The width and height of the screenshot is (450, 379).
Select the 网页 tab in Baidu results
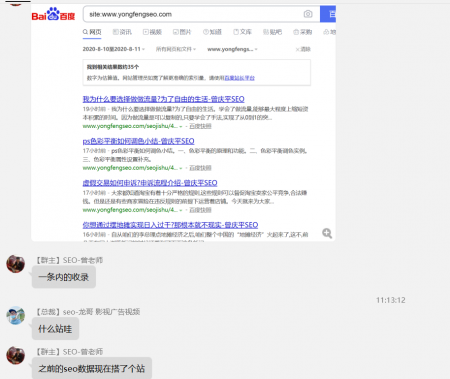tap(92, 32)
